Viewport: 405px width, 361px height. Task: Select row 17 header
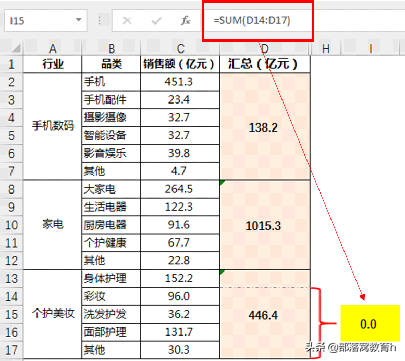click(x=11, y=350)
